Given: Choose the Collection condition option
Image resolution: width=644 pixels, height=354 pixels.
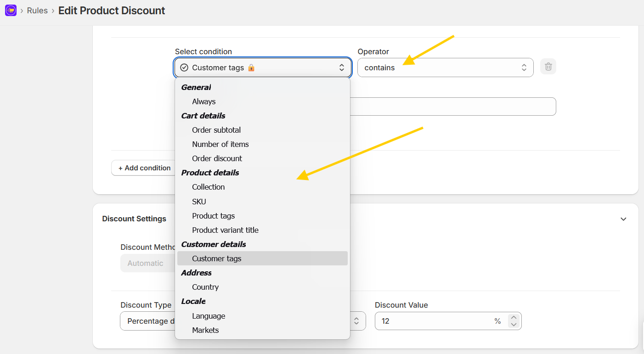Looking at the screenshot, I should (x=208, y=187).
